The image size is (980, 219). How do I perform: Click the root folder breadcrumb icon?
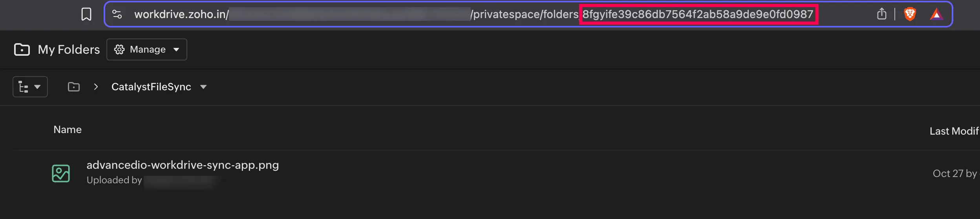74,87
